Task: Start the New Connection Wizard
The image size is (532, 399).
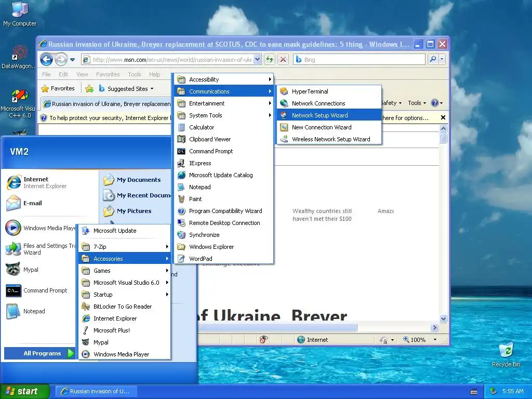Action: tap(329, 127)
